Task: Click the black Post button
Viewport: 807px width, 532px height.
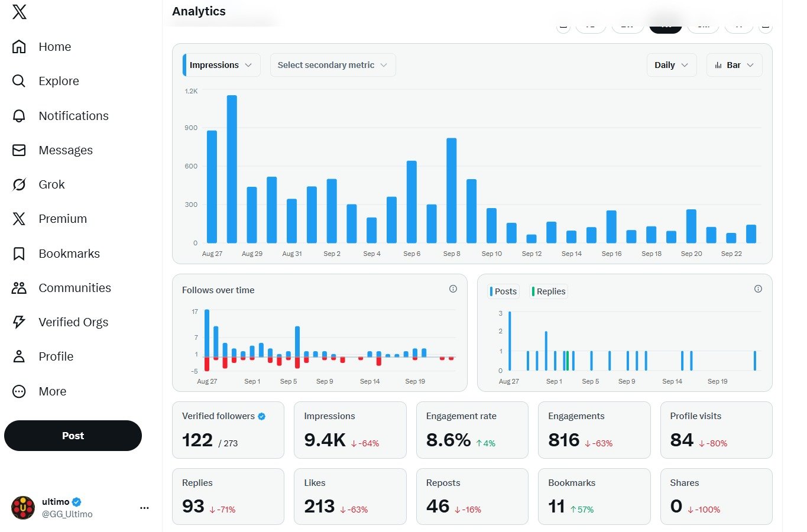Action: tap(73, 436)
